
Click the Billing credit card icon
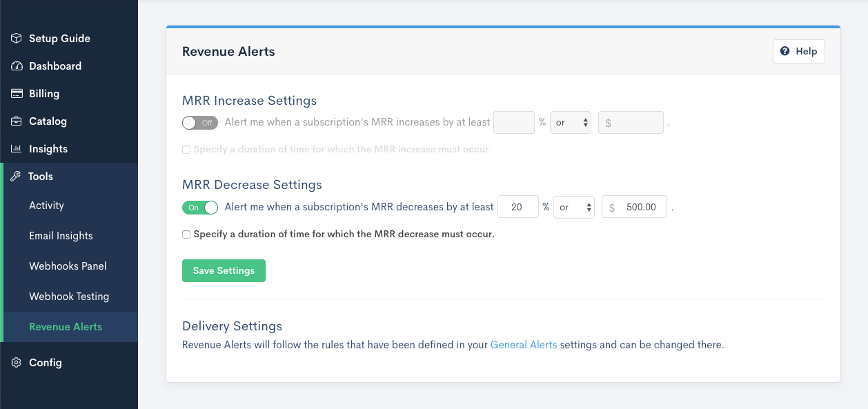coord(17,94)
